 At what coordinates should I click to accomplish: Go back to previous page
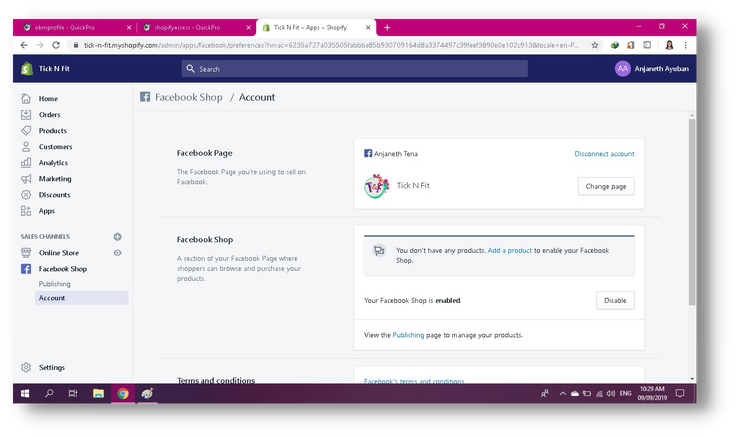point(24,45)
